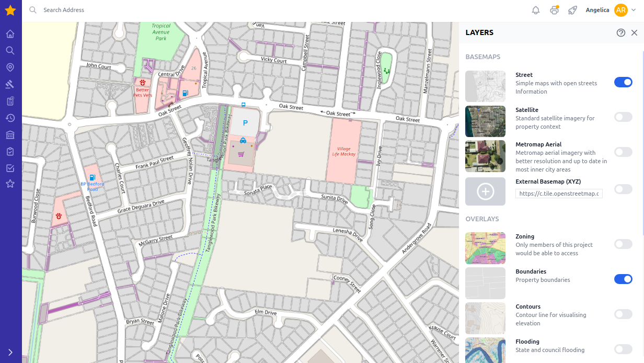Click the search magnifier in top bar
The width and height of the screenshot is (644, 363).
click(33, 10)
